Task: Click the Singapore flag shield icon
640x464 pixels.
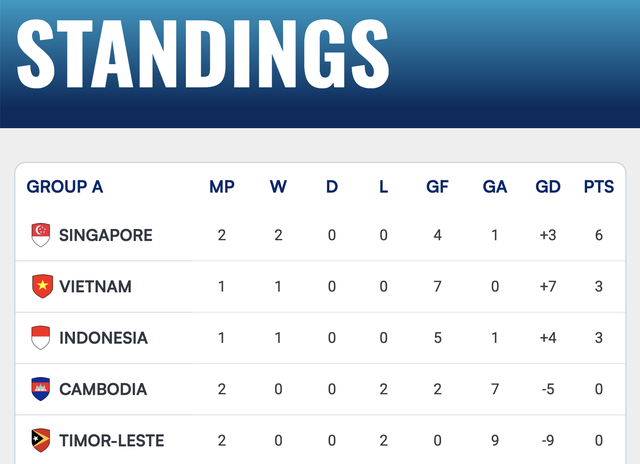Action: 41,235
